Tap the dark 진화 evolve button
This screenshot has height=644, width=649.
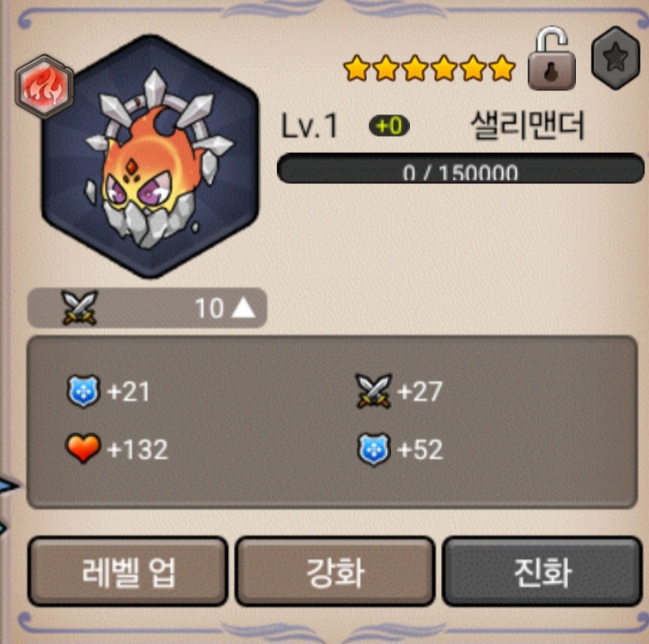click(542, 572)
